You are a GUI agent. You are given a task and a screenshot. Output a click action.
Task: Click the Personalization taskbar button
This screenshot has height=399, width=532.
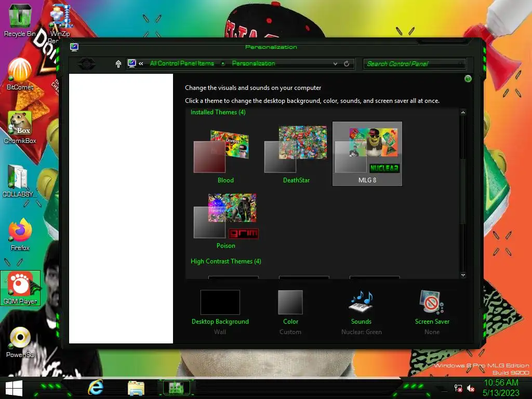(176, 388)
